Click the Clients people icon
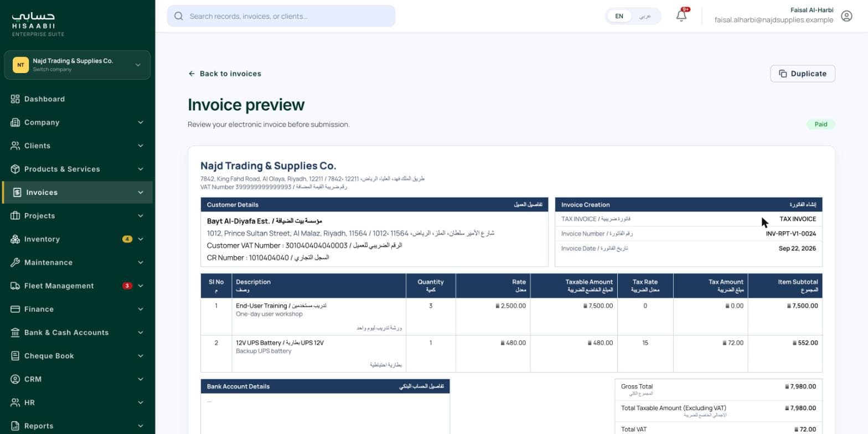Screen dimensions: 868x434 [15, 146]
